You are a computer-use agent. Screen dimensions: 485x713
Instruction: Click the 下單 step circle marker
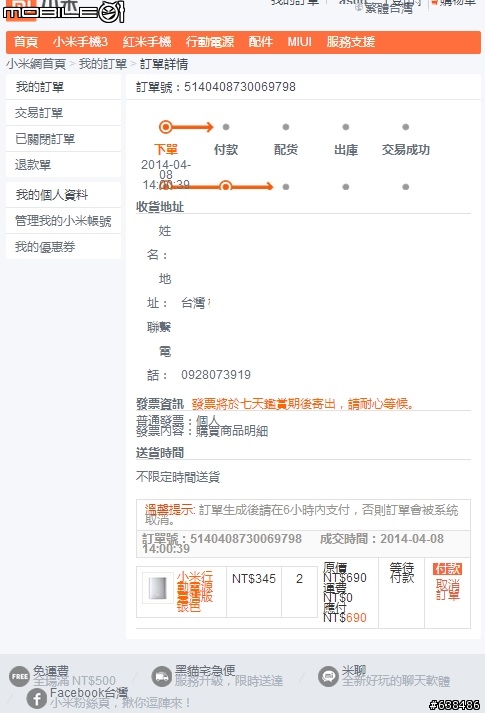[x=166, y=127]
